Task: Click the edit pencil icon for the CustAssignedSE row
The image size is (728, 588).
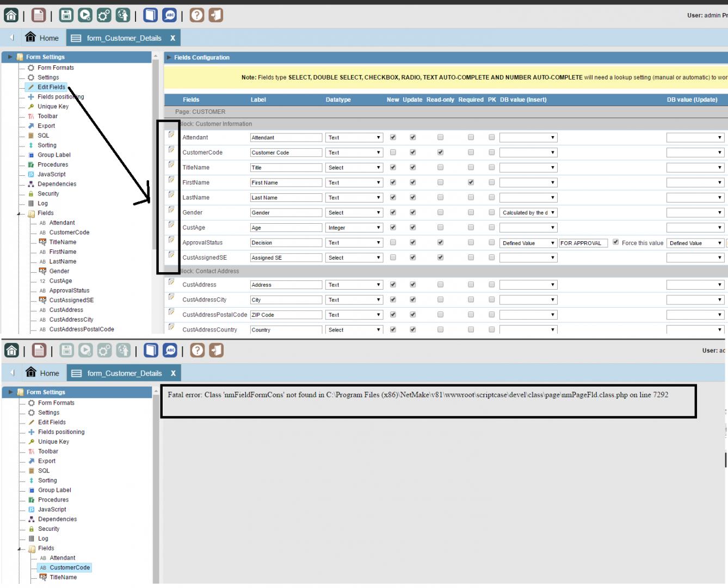Action: tap(171, 255)
